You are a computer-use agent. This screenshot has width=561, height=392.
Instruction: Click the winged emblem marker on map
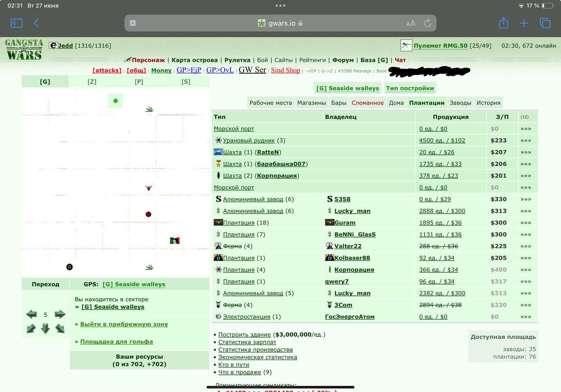tap(149, 188)
